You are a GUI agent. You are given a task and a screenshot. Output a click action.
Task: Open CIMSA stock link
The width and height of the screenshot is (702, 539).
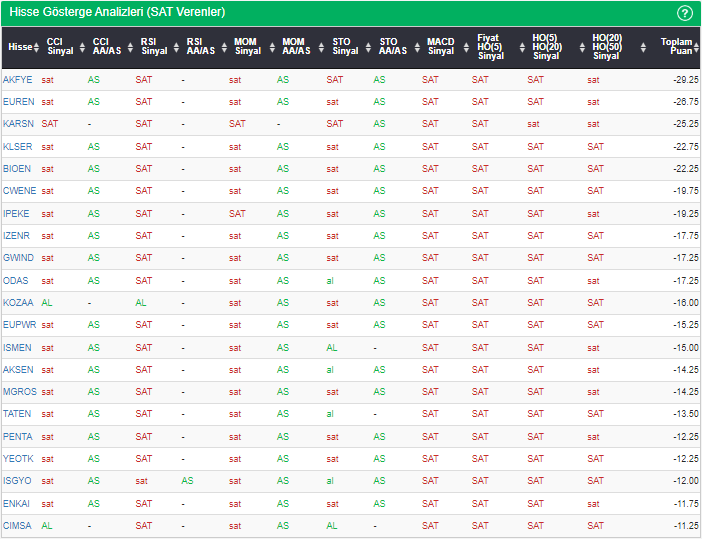[x=17, y=526]
